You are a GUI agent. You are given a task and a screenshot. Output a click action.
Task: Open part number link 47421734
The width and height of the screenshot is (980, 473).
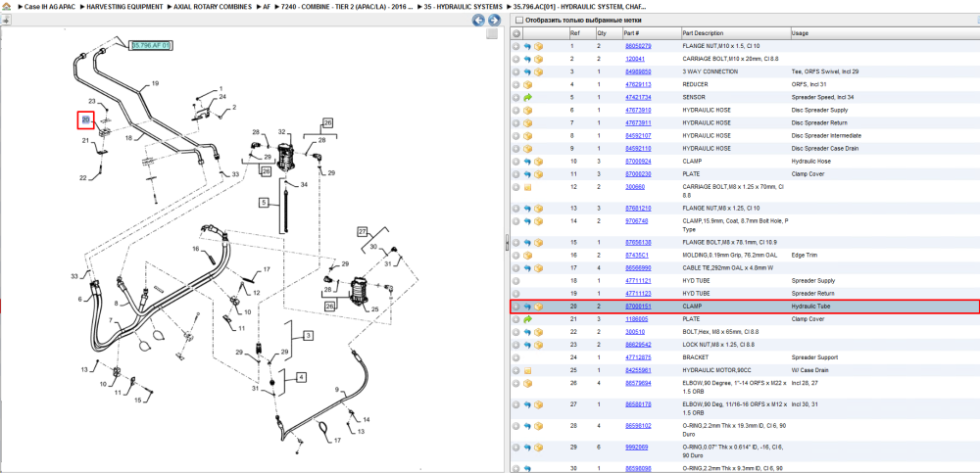(638, 98)
